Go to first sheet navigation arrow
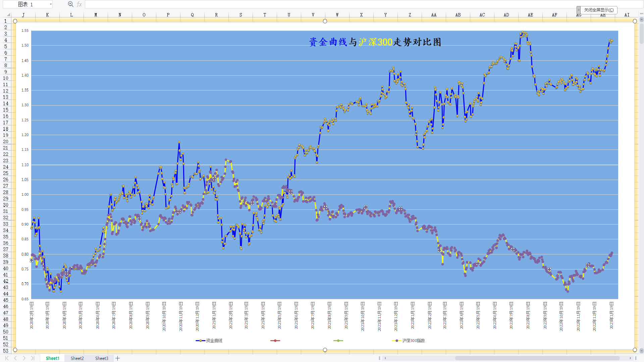The image size is (644, 362). coord(7,358)
